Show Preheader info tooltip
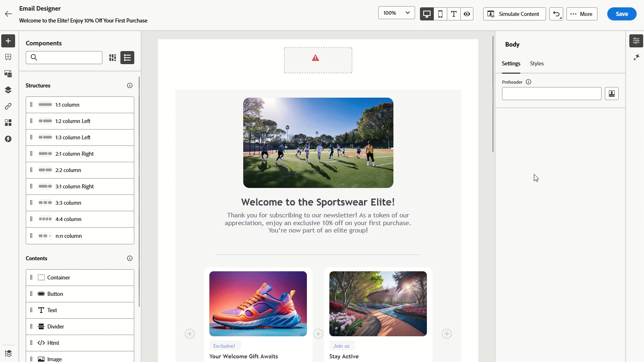 tap(529, 82)
